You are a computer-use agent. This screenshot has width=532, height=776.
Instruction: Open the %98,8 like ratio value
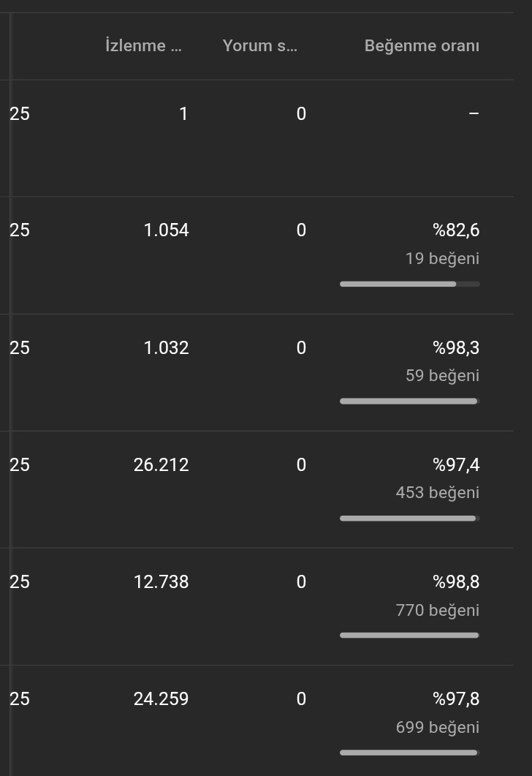pos(456,581)
